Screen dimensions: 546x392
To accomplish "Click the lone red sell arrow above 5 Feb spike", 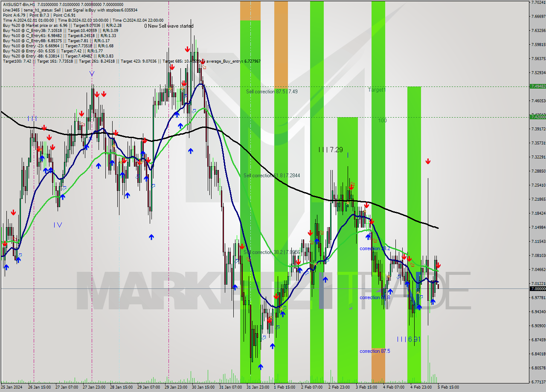I will click(x=428, y=161).
